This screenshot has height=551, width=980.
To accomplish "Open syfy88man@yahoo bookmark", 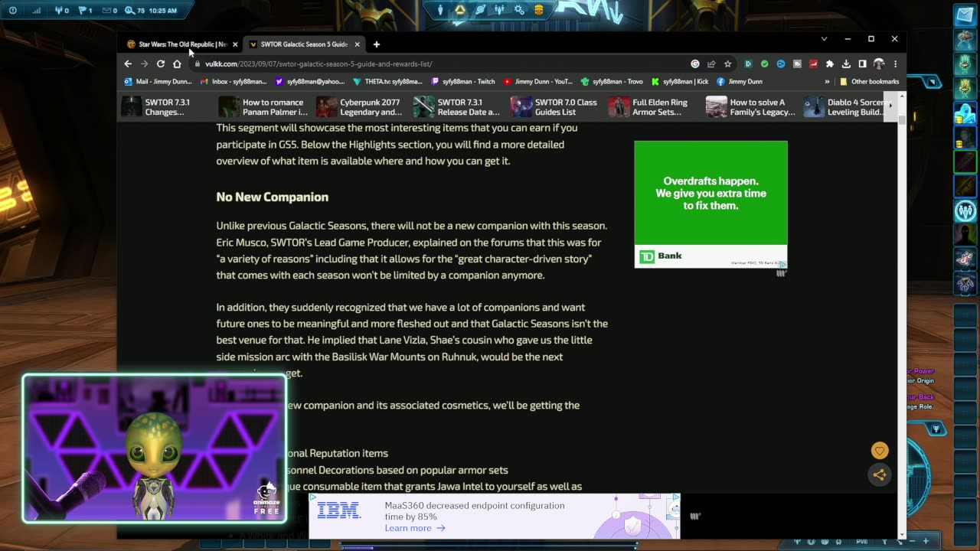I will click(310, 82).
